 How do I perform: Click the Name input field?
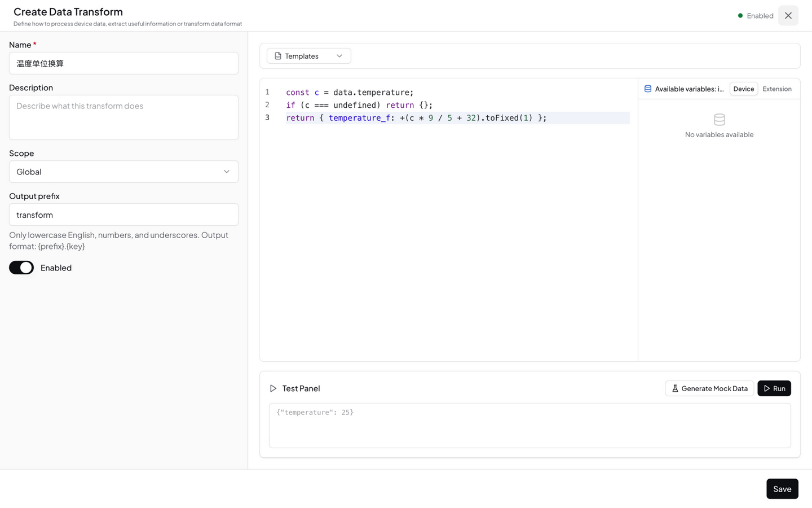pos(123,63)
